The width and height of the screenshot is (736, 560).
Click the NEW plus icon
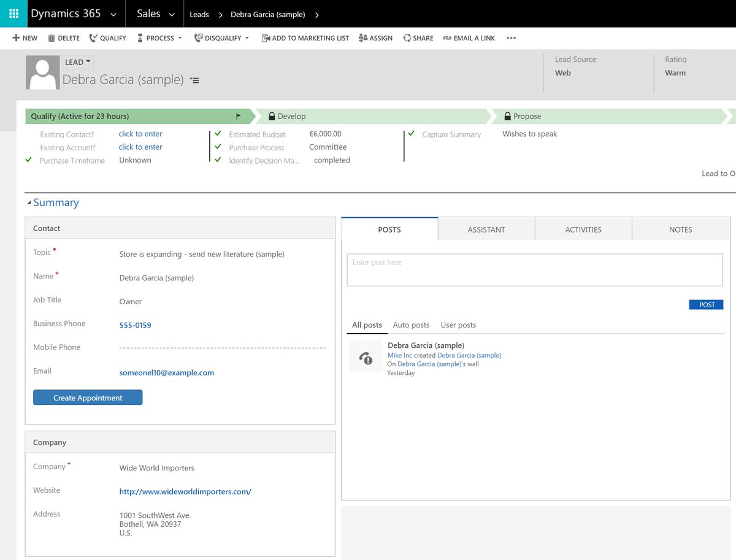tap(16, 38)
